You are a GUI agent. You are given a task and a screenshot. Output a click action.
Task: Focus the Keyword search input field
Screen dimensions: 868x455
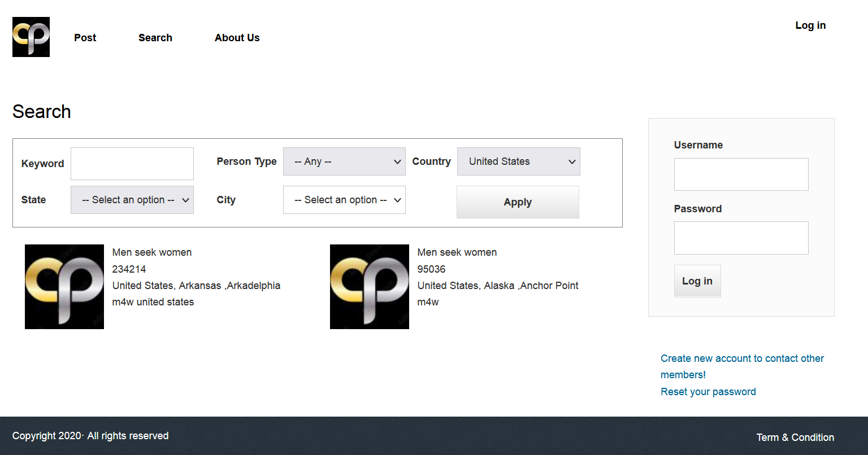(132, 164)
